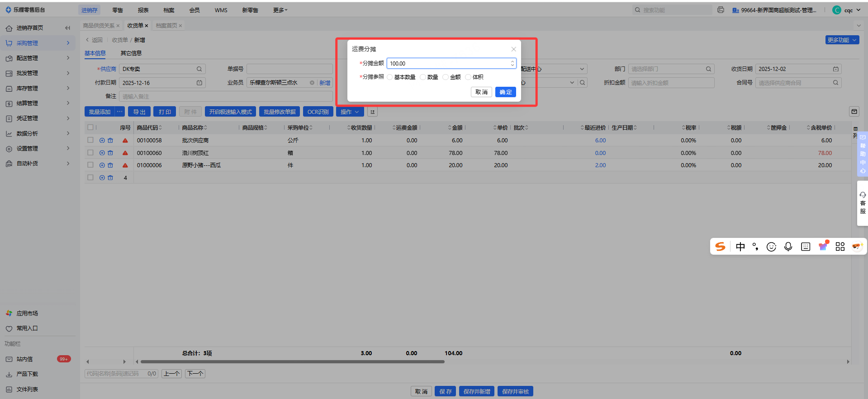
Task: Open the 客服 customer service widget
Action: coord(863,203)
